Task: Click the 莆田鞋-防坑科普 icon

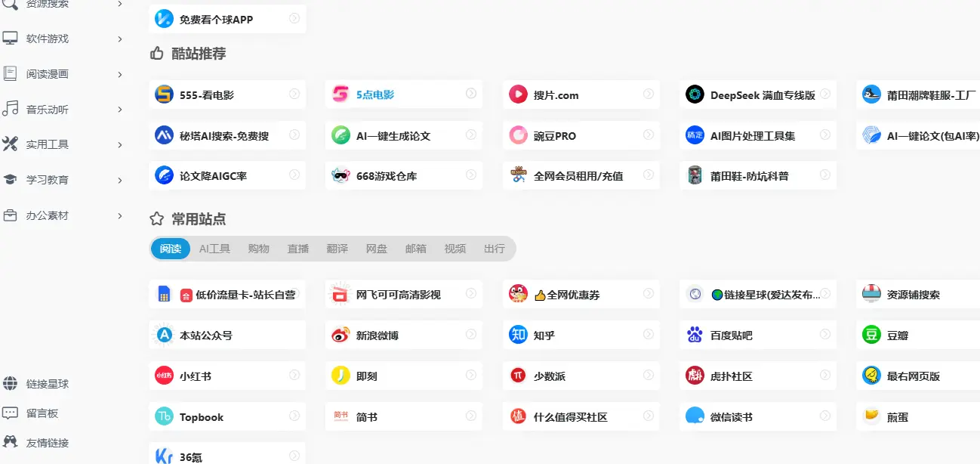Action: point(695,175)
